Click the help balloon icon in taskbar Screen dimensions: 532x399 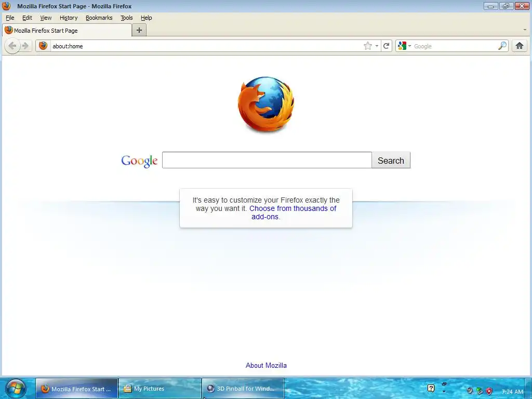pos(431,388)
